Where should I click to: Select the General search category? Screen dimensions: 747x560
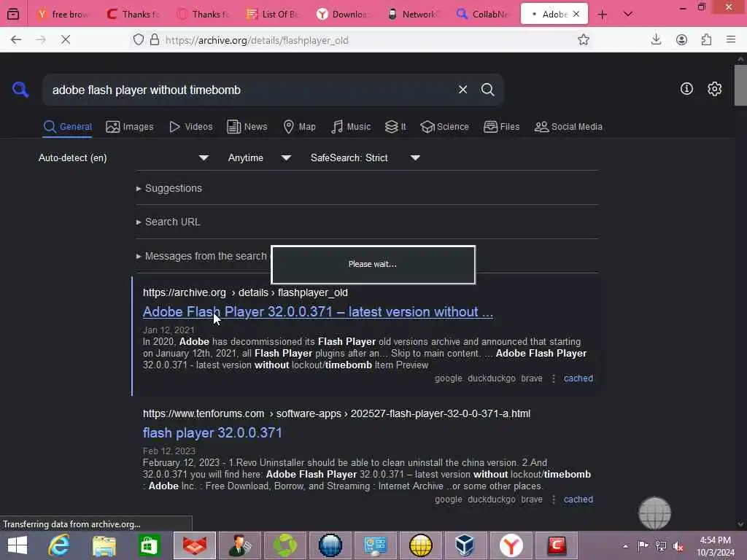click(x=68, y=127)
